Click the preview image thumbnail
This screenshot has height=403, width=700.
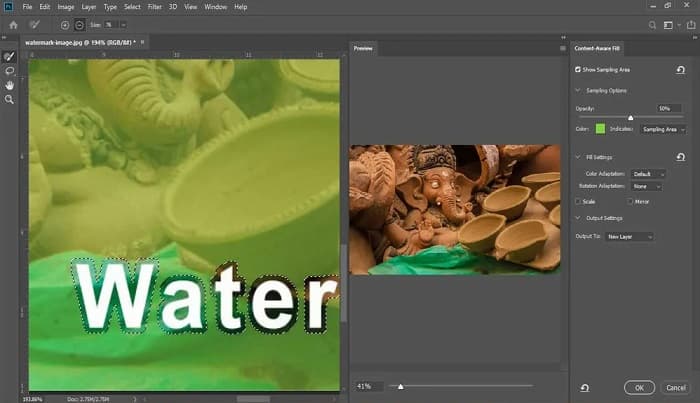tap(454, 209)
